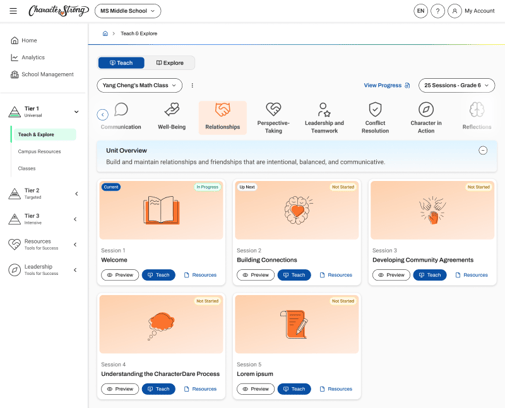The width and height of the screenshot is (505, 408).
Task: Open Resources for Welcome session
Action: click(x=200, y=275)
